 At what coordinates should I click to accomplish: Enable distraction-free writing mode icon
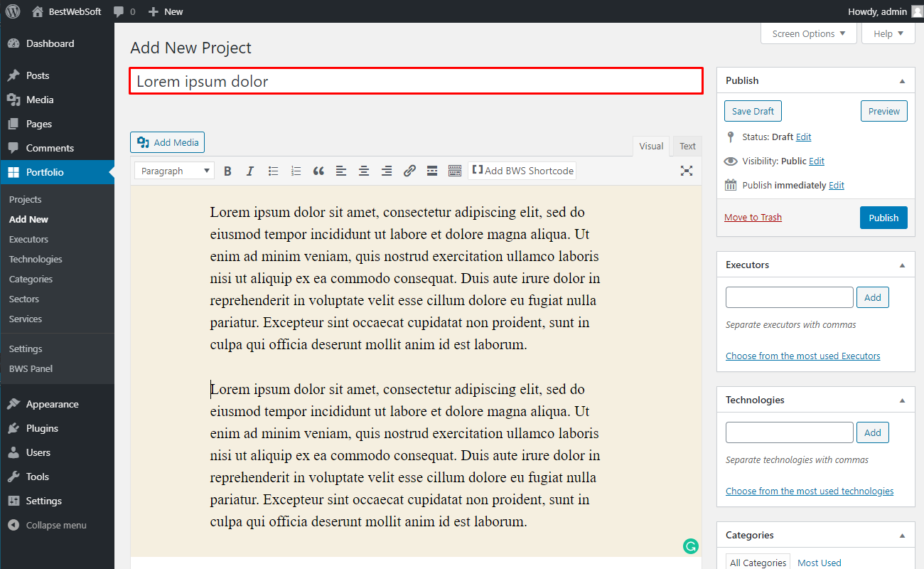[x=686, y=171]
